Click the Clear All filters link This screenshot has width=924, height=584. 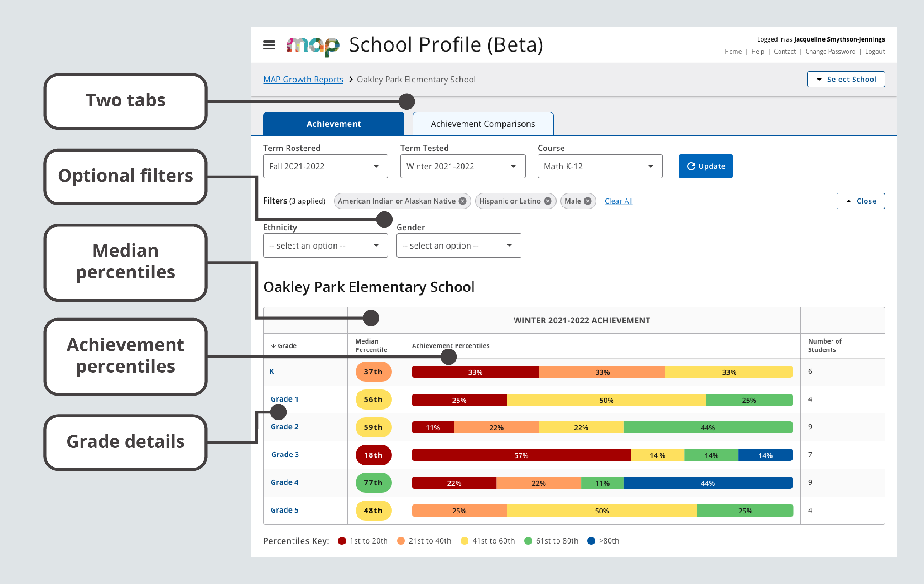tap(618, 201)
